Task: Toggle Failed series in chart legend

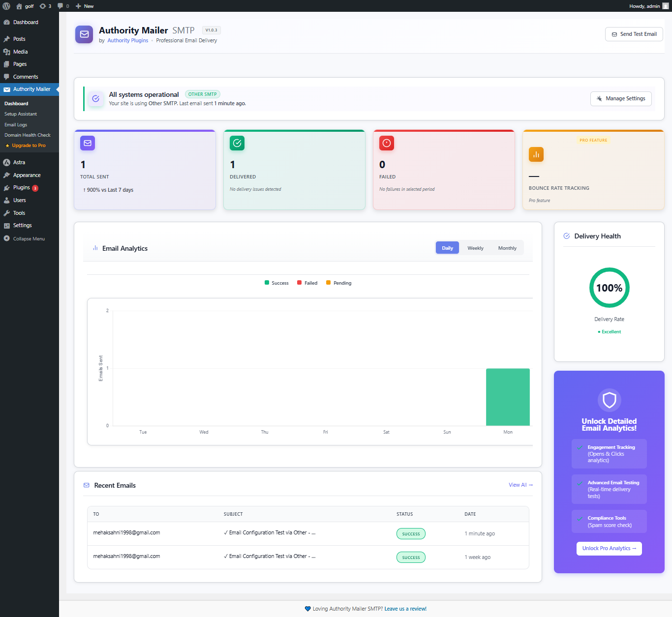Action: [x=307, y=283]
